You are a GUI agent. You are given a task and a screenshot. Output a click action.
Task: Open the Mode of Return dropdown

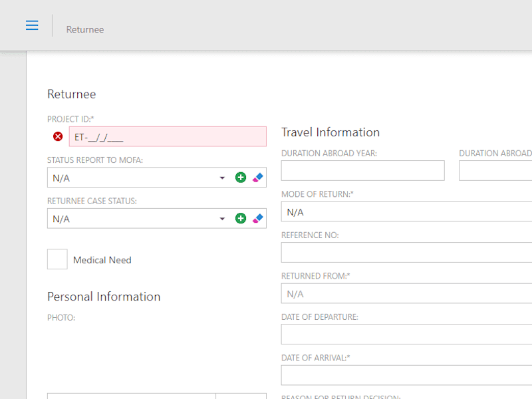pos(406,211)
